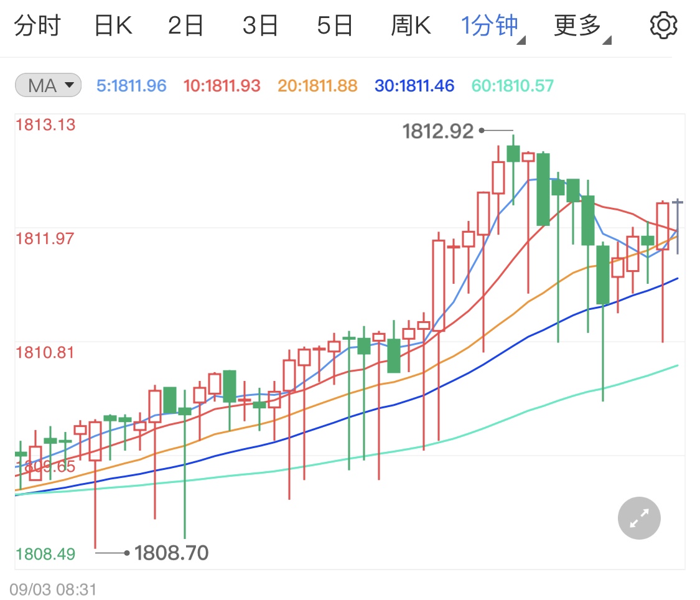
Task: Click the low price label 1808.70
Action: pos(172,553)
